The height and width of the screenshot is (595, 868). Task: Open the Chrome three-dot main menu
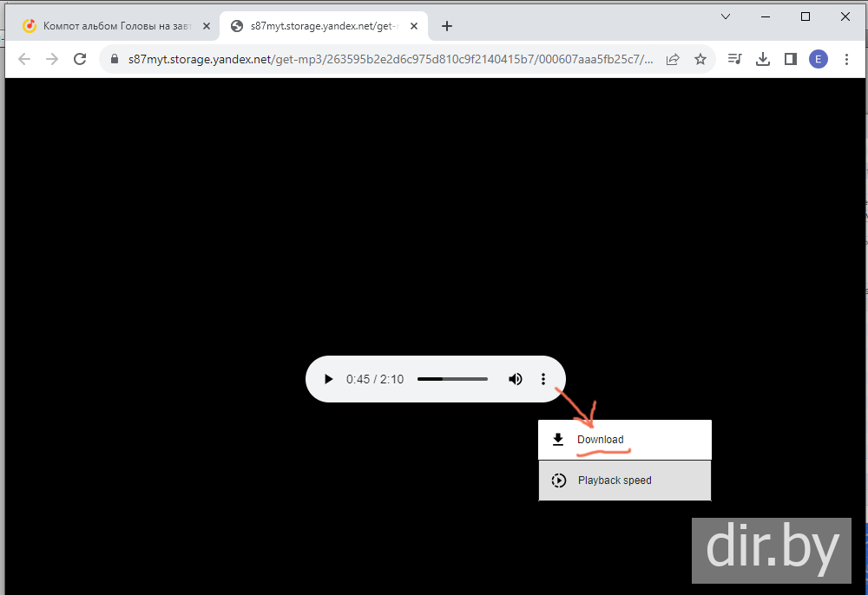[846, 59]
